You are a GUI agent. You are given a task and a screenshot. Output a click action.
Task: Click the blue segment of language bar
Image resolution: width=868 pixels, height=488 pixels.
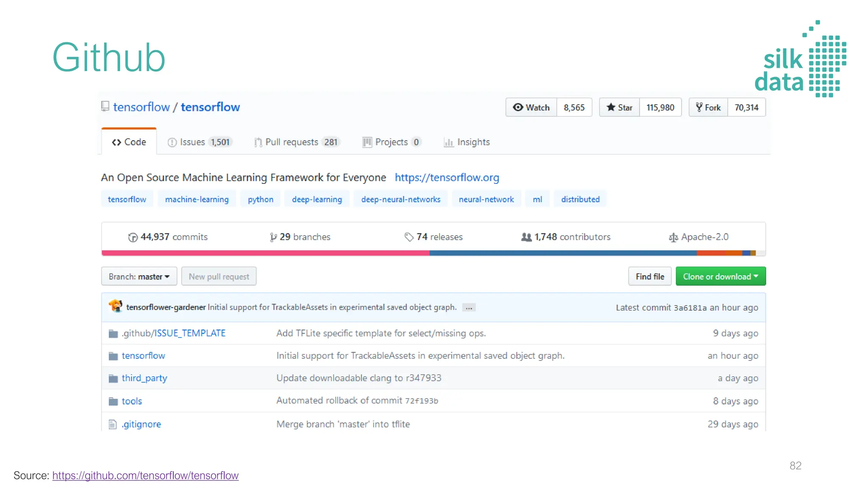tap(563, 253)
